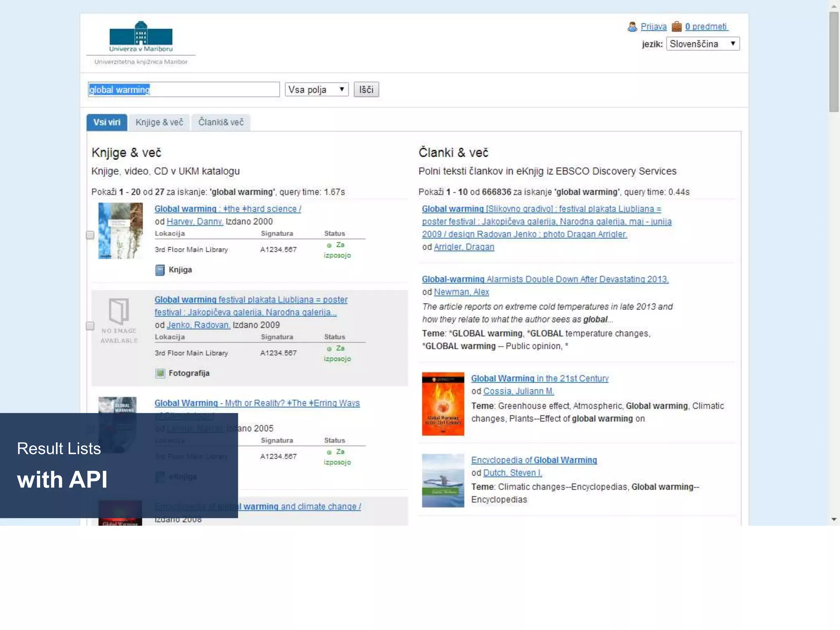Open the Vsa polja search field dropdown
Image resolution: width=840 pixels, height=630 pixels.
coord(316,89)
